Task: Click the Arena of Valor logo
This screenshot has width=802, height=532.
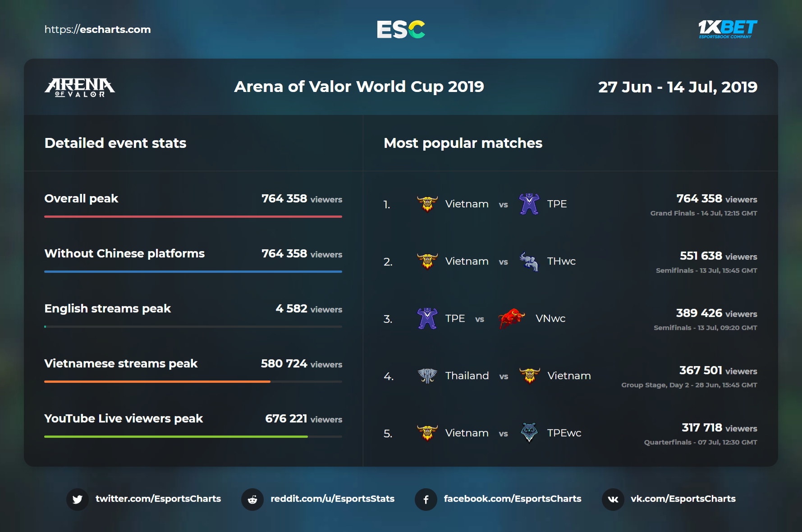Action: pos(80,87)
